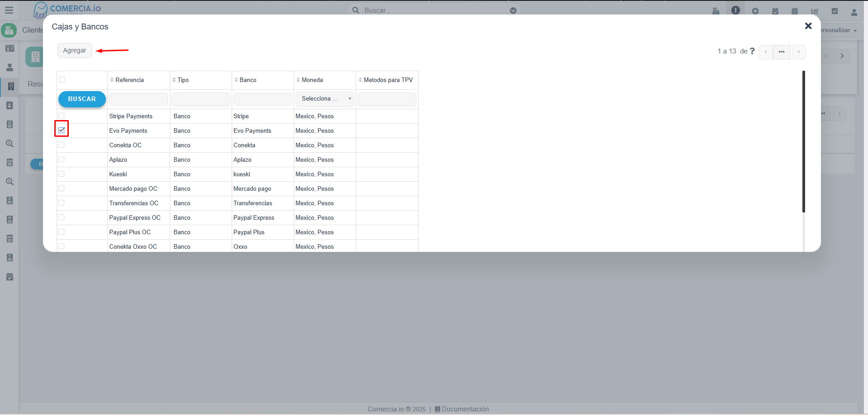This screenshot has height=415, width=868.
Task: Sort by Metodos para TPV column
Action: [x=386, y=80]
